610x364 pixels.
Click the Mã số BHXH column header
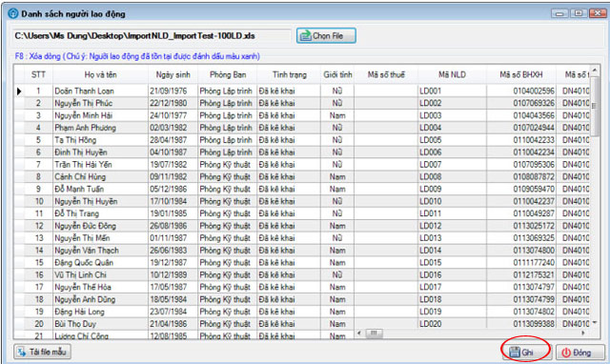tap(521, 74)
